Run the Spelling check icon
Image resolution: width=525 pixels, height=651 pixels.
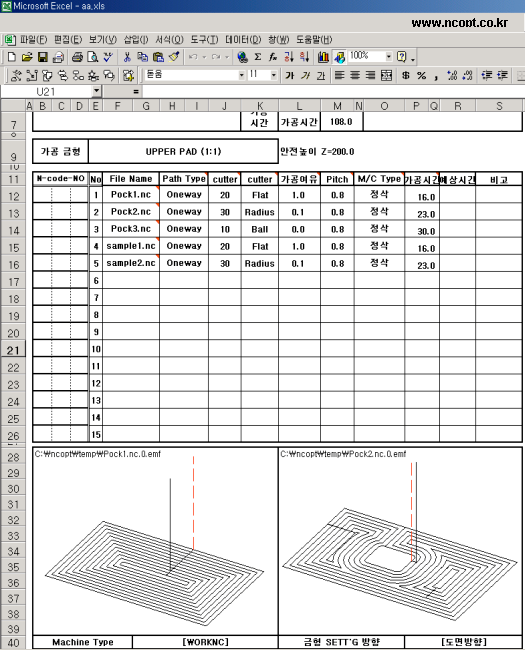coord(109,57)
